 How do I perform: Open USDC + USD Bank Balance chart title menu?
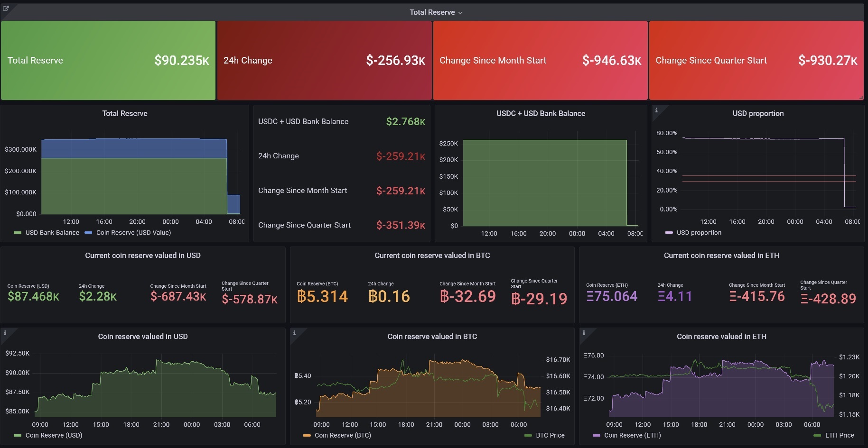click(x=541, y=113)
